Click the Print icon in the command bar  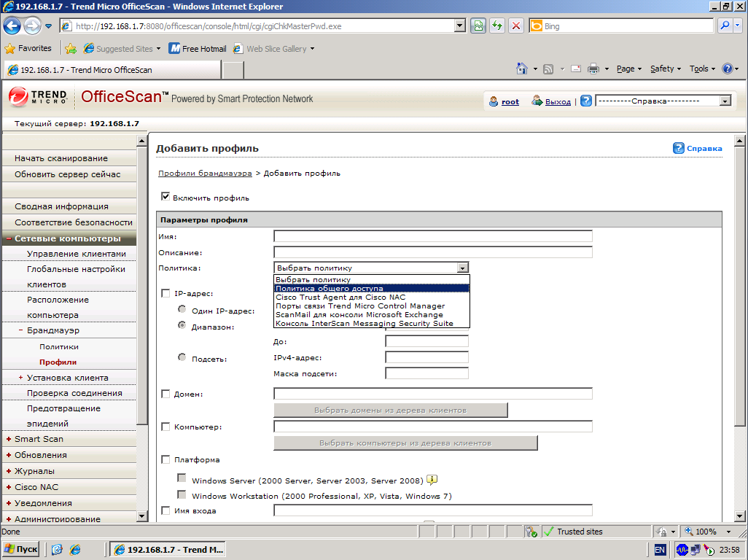[x=593, y=69]
